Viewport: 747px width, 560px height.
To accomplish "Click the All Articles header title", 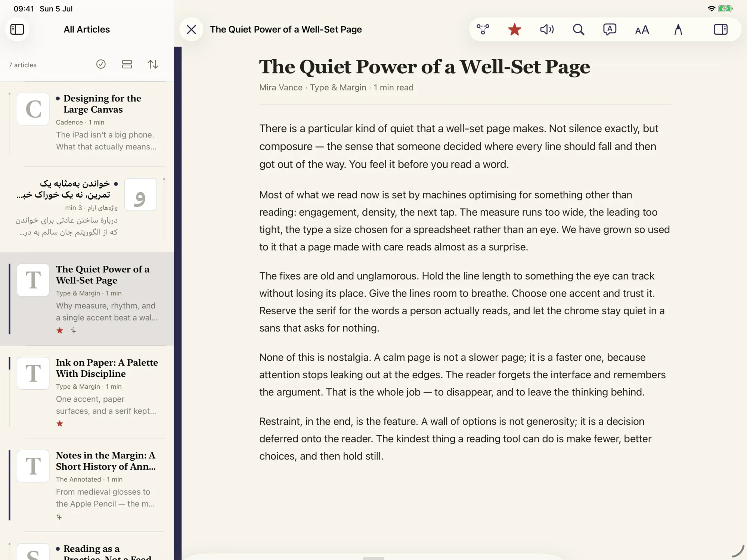I will tap(87, 29).
